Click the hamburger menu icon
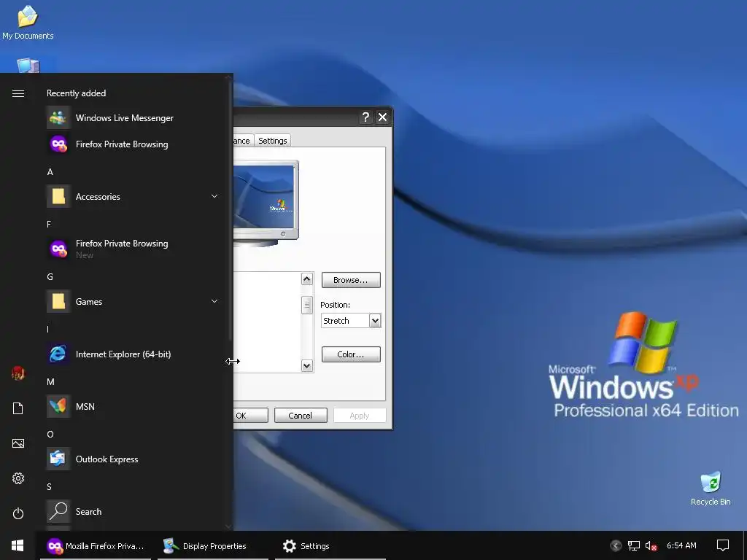This screenshot has width=747, height=560. click(x=18, y=93)
